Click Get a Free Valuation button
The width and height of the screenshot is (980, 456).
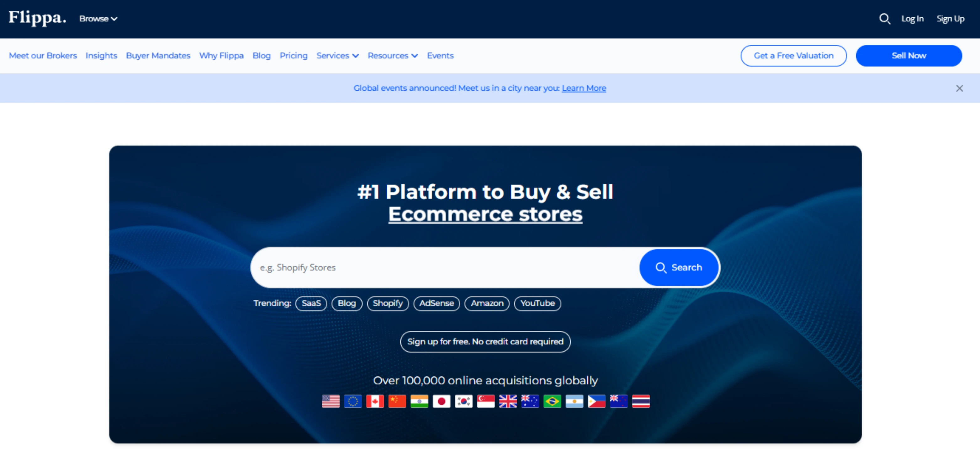pyautogui.click(x=793, y=56)
